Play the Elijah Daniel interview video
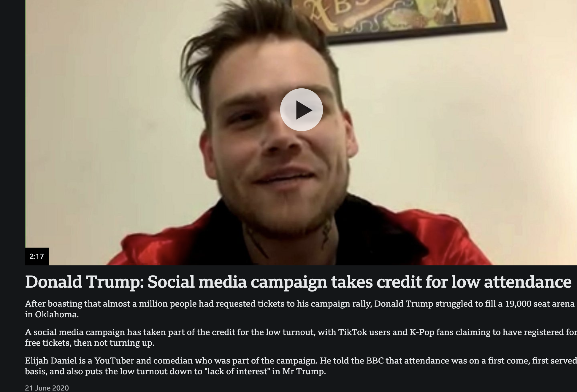This screenshot has height=392, width=577. (301, 110)
